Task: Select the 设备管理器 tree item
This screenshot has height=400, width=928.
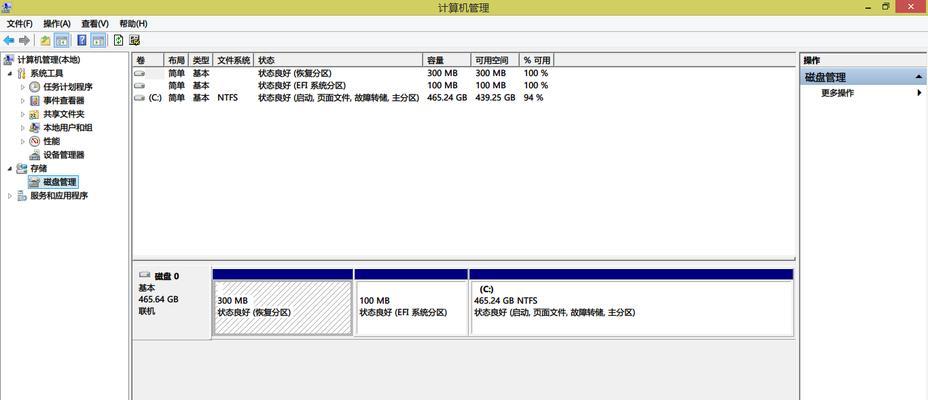Action: point(64,155)
